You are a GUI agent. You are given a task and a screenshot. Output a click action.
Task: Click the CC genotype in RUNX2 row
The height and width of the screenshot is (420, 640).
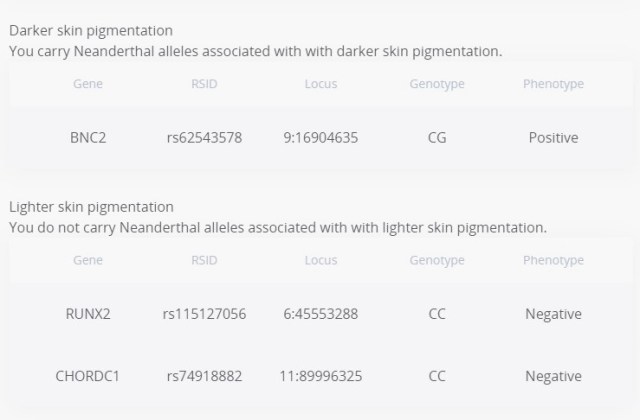coord(437,314)
